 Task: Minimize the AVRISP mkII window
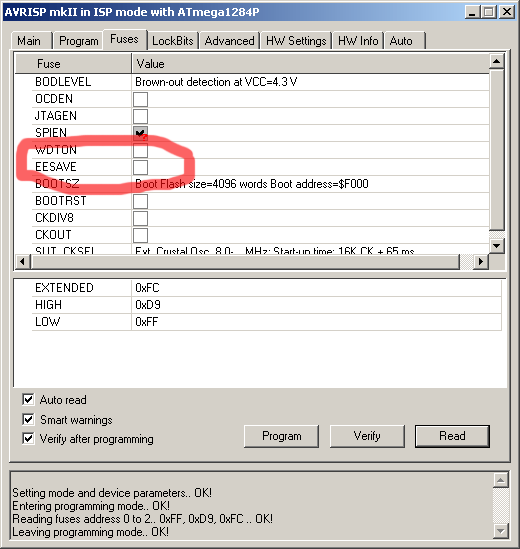pyautogui.click(x=472, y=12)
